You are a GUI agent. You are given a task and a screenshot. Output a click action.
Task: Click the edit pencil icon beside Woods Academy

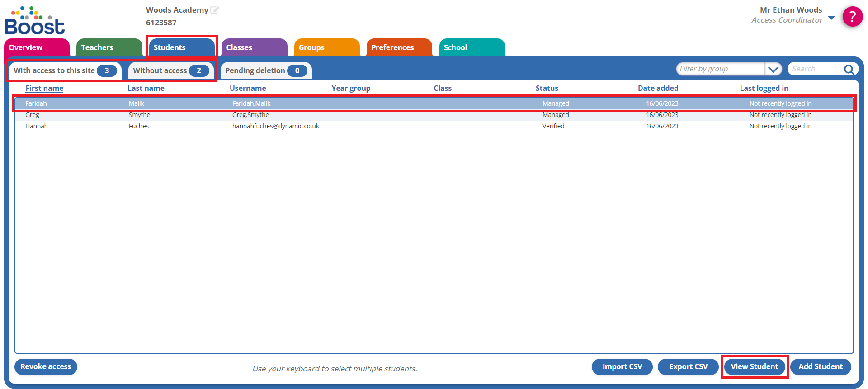tap(214, 10)
